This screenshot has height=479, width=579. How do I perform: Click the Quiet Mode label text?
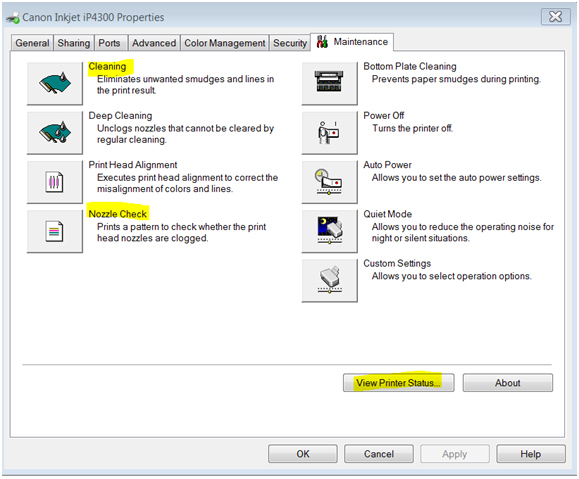388,214
